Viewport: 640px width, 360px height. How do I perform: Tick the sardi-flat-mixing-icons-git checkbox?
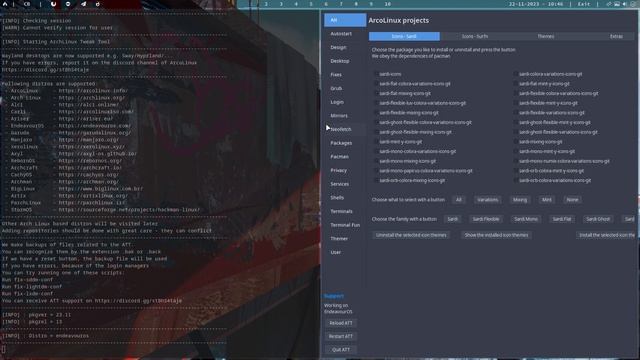click(376, 93)
